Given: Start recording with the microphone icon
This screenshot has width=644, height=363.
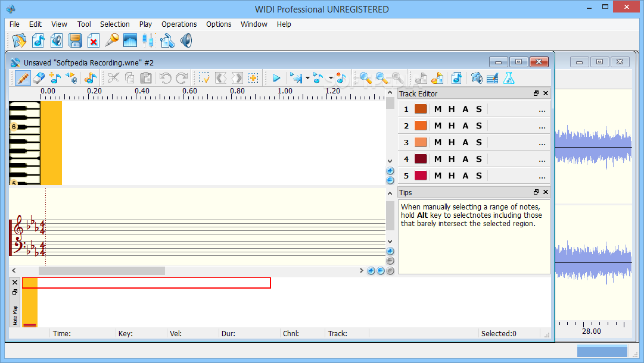Looking at the screenshot, I should pyautogui.click(x=111, y=40).
